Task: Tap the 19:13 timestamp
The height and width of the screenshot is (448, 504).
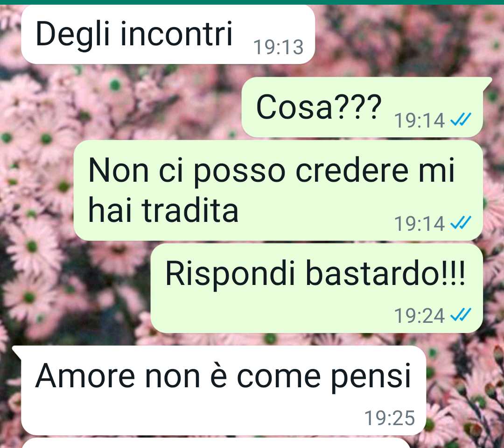Action: point(278,47)
